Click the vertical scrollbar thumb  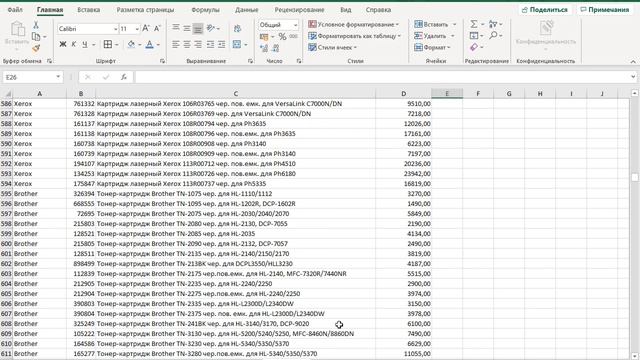(x=634, y=177)
